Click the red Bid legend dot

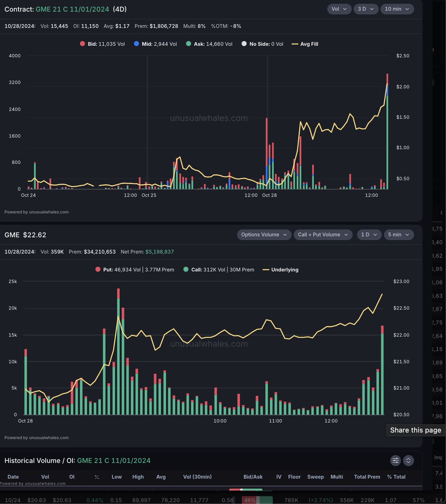[x=82, y=44]
